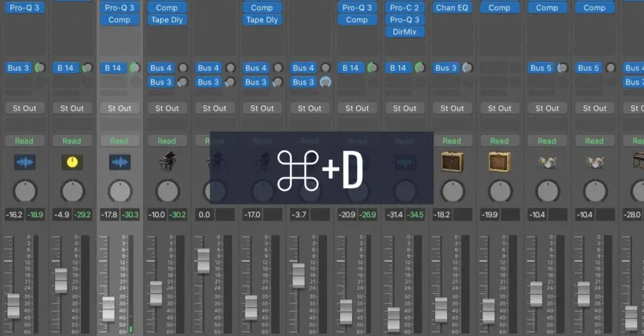Click the -31.4 gain value field

[395, 214]
